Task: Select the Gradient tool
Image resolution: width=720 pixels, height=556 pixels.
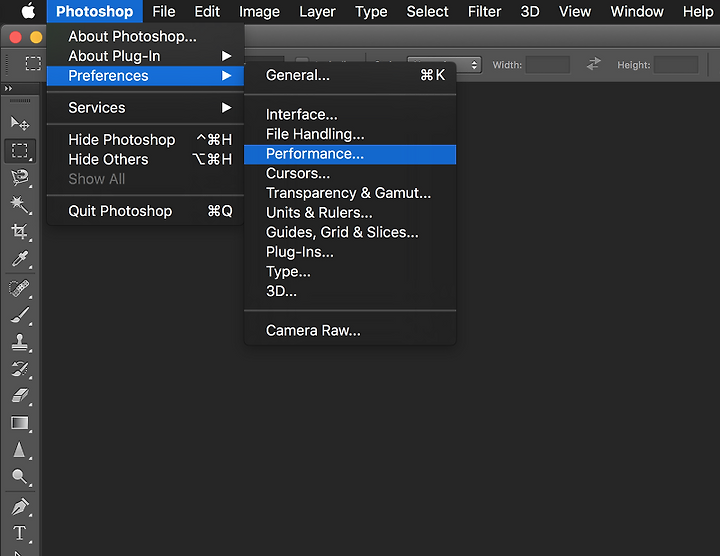Action: (x=20, y=423)
